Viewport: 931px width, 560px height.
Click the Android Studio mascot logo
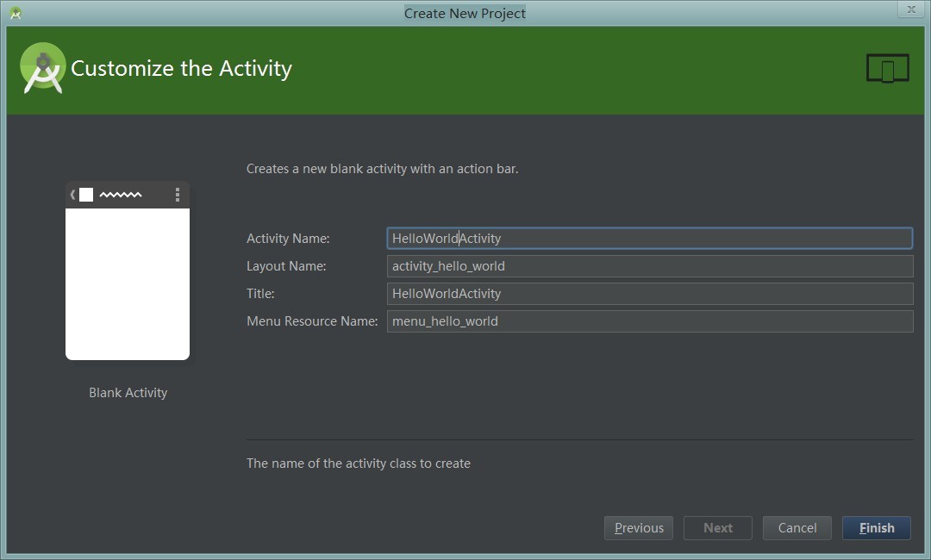click(x=42, y=68)
